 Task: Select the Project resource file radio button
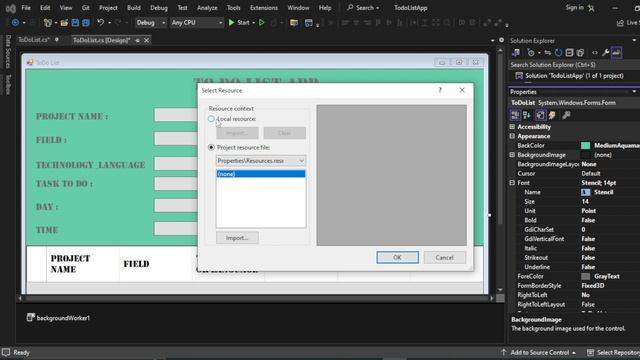[211, 147]
